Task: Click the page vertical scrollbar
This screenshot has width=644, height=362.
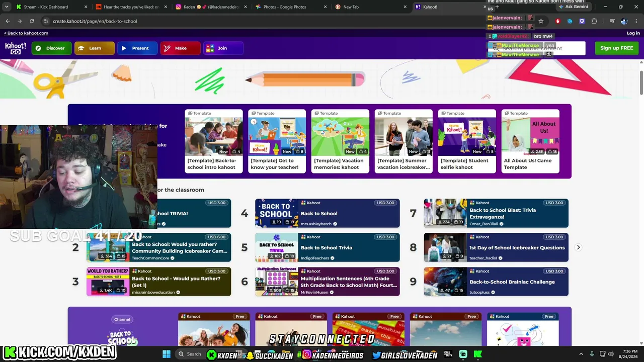Action: tap(641, 82)
